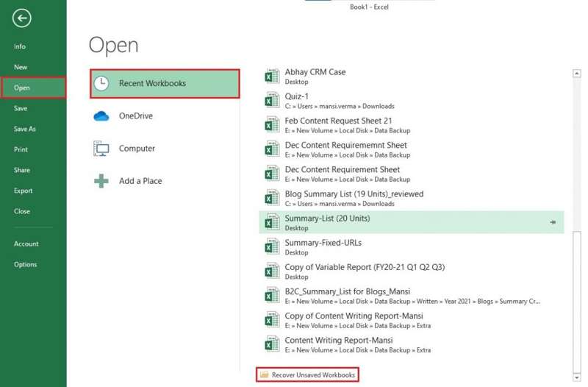The height and width of the screenshot is (387, 588).
Task: Click the clock icon beside Recent Workbooks
Action: coord(101,83)
